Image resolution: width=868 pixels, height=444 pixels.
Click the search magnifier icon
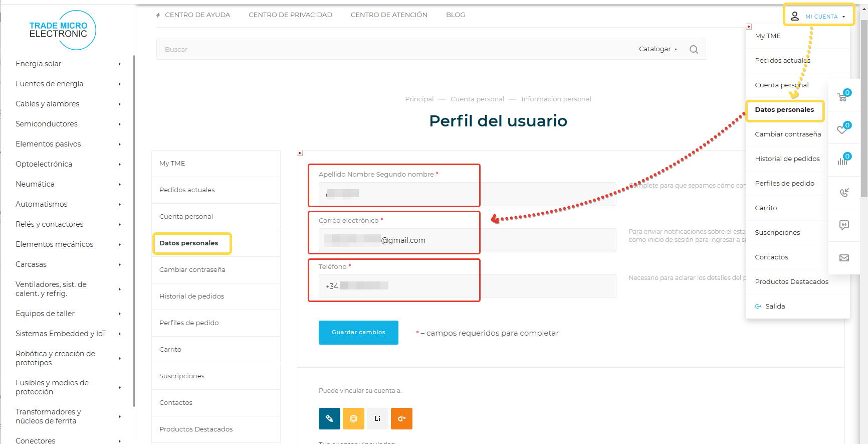tap(694, 49)
